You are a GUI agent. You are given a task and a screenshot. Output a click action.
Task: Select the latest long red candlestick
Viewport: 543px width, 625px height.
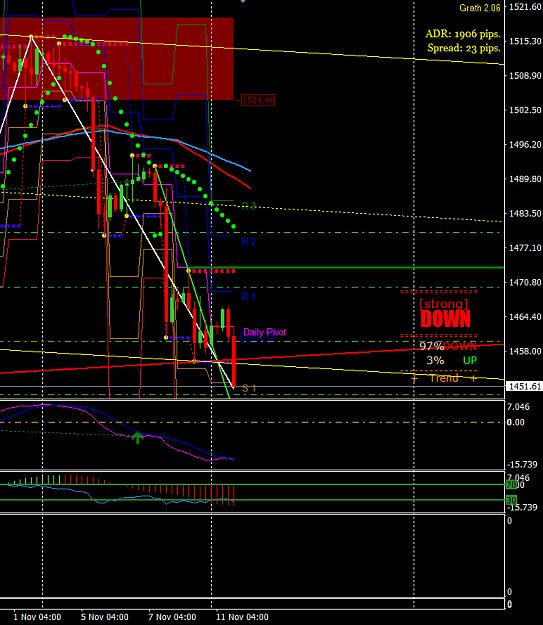pyautogui.click(x=233, y=362)
